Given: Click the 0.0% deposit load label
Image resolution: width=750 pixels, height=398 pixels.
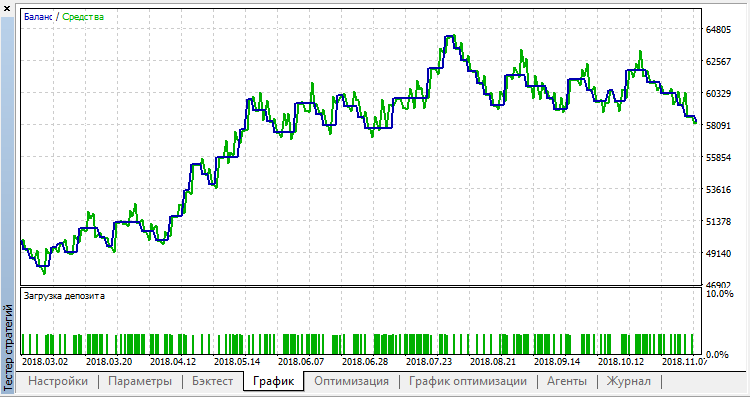Looking at the screenshot, I should pos(717,354).
